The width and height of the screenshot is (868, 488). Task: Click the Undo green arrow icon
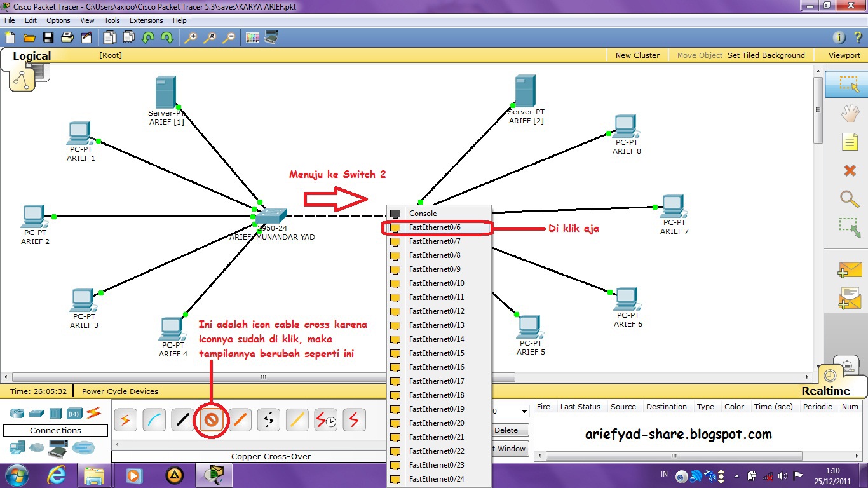[x=148, y=37]
